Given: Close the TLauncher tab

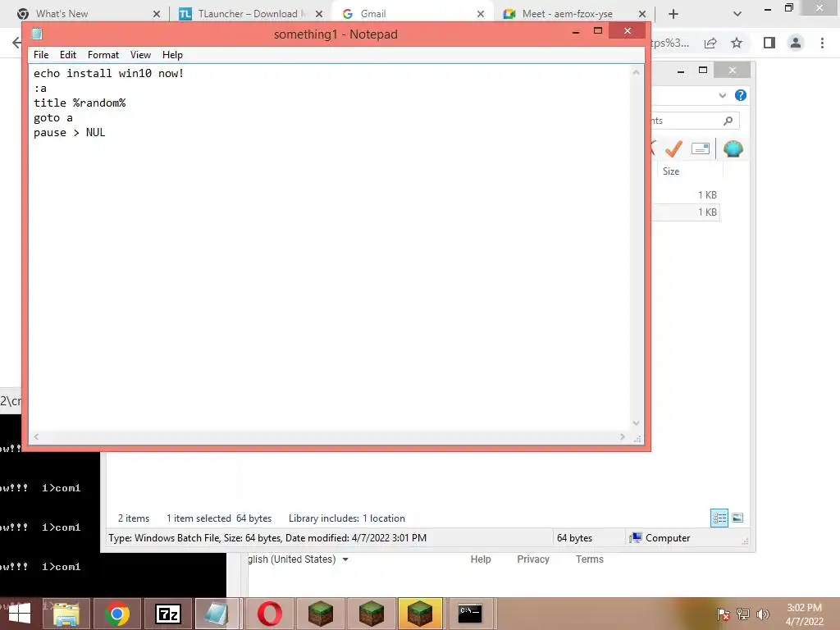Looking at the screenshot, I should tap(319, 14).
